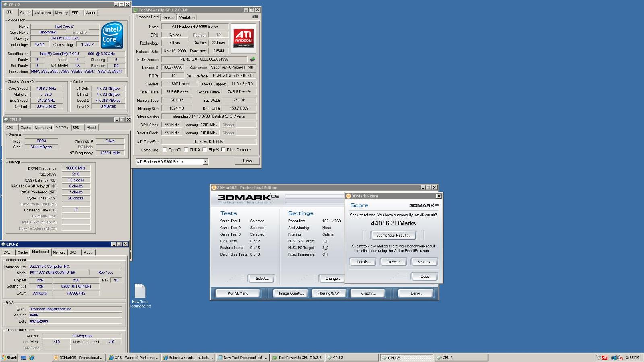
Task: Enable the CUDA checkbox
Action: (x=186, y=150)
